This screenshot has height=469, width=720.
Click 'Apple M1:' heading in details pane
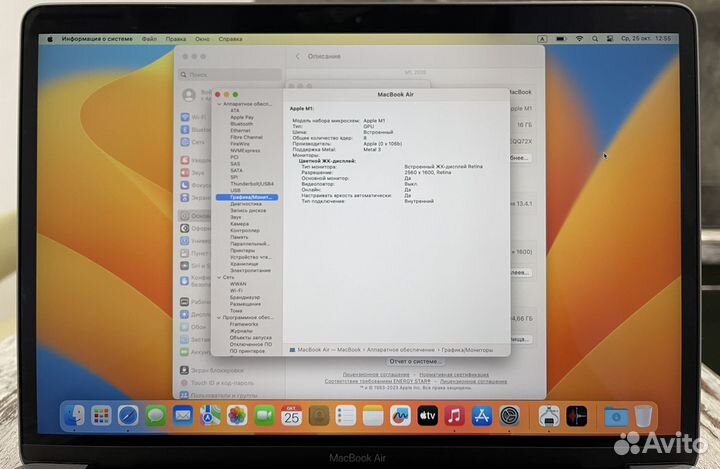(301, 108)
